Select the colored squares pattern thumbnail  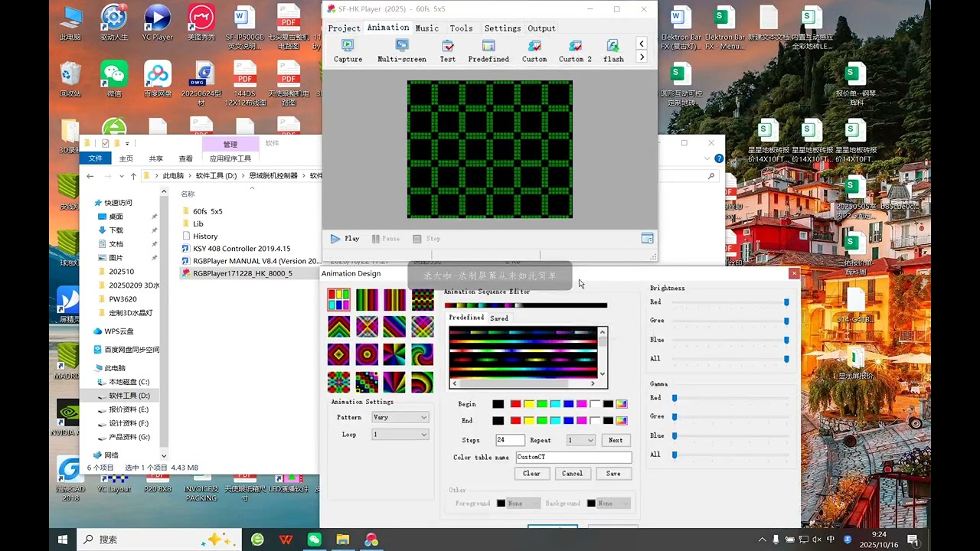pyautogui.click(x=338, y=299)
